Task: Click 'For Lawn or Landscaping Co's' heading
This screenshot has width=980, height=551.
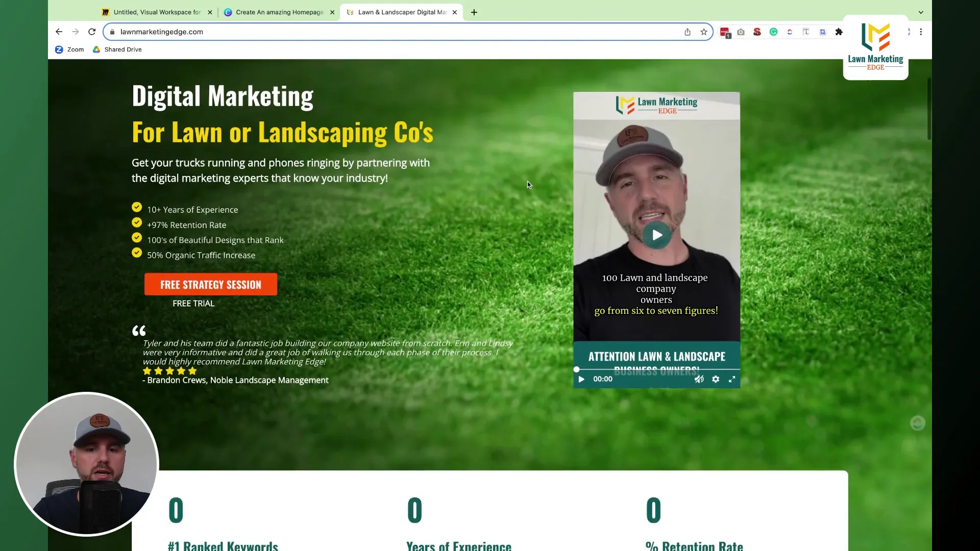Action: (282, 132)
